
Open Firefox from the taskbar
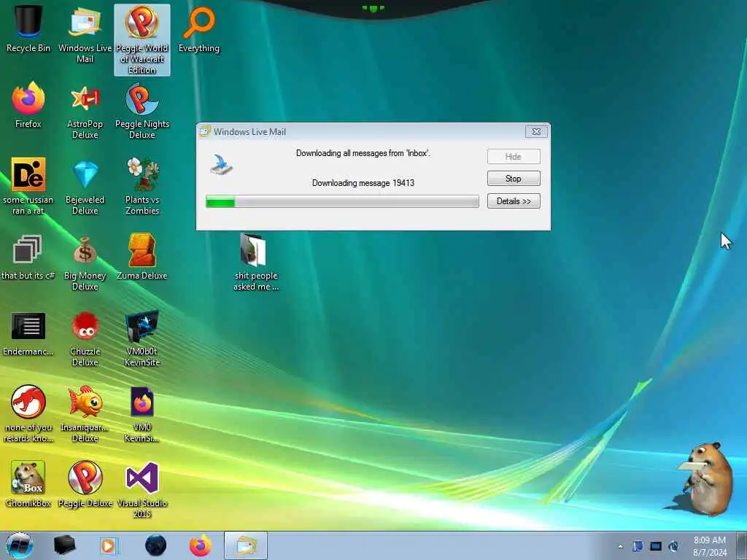pos(201,545)
